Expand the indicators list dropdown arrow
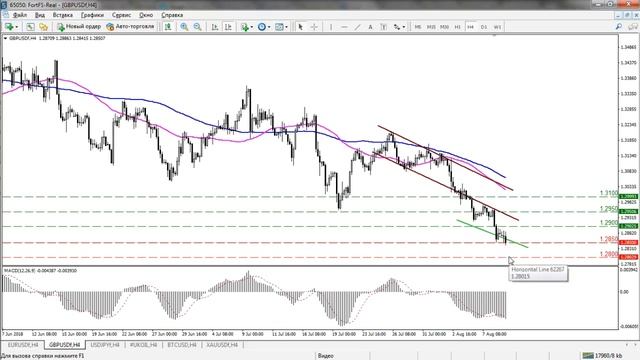The width and height of the screenshot is (640, 360). (x=251, y=27)
